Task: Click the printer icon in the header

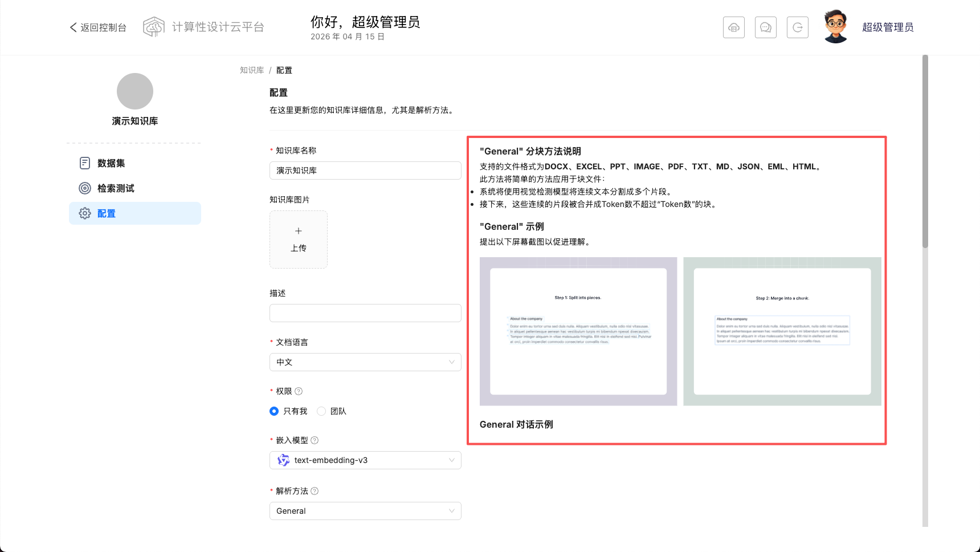Action: coord(734,27)
